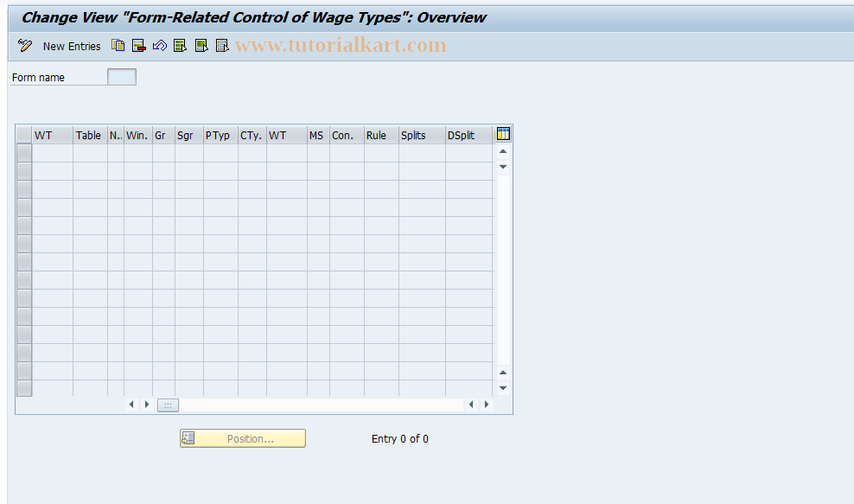Select the first table row selector
Image resolution: width=854 pixels, height=504 pixels.
click(x=24, y=152)
